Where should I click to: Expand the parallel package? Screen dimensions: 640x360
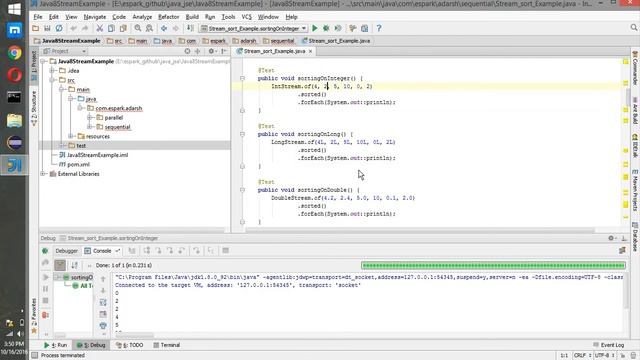[x=89, y=118]
